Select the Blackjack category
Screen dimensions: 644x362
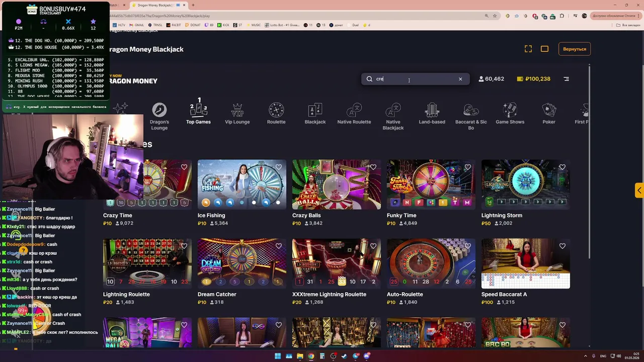tap(315, 114)
